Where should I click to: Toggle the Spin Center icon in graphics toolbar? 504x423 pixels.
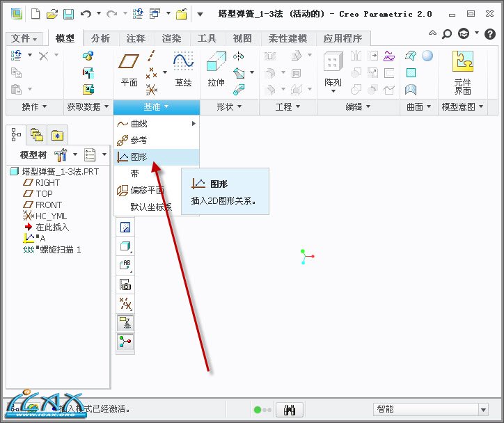pyautogui.click(x=125, y=342)
